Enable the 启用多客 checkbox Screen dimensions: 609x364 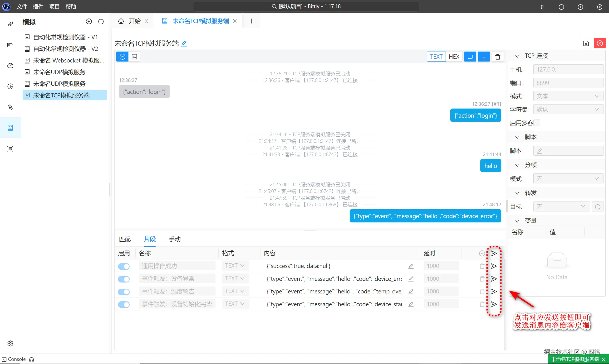[537, 123]
